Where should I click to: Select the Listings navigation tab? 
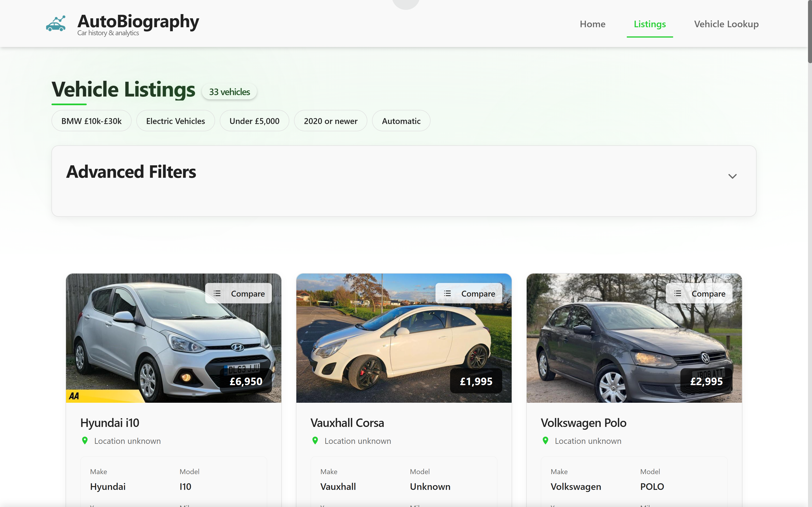tap(650, 24)
